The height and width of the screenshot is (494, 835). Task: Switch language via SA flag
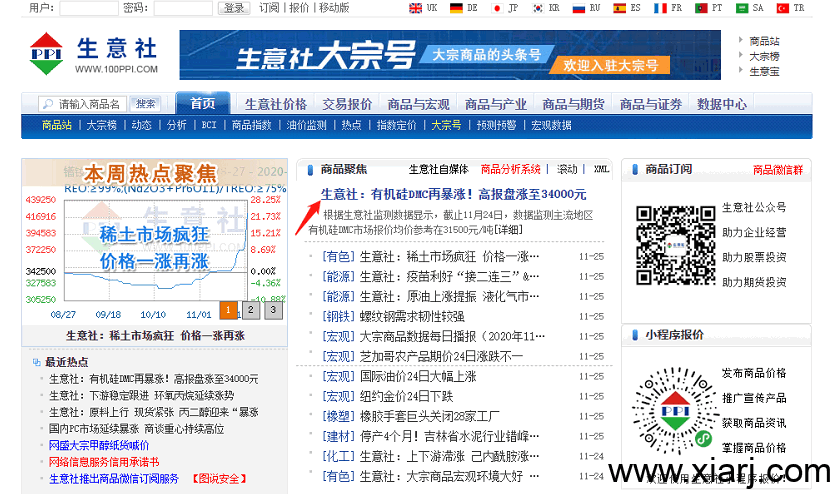point(742,8)
